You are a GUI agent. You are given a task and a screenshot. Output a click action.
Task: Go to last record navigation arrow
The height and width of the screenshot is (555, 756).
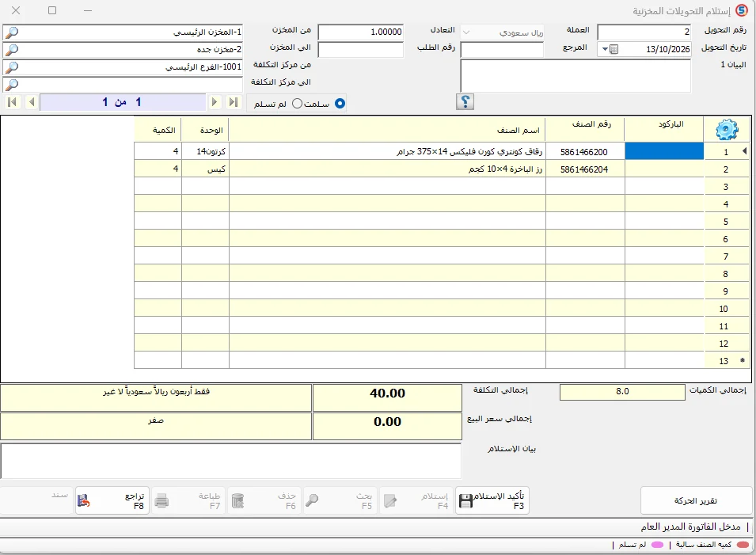[234, 102]
